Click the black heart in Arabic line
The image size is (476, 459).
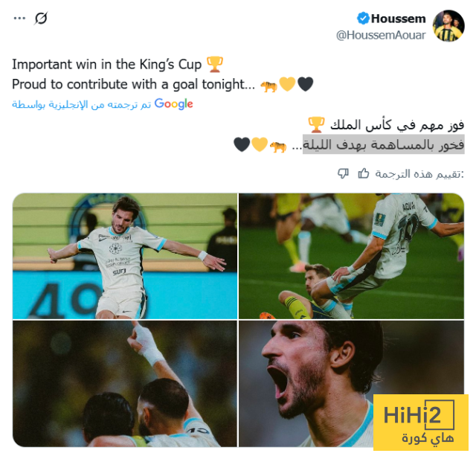click(242, 144)
